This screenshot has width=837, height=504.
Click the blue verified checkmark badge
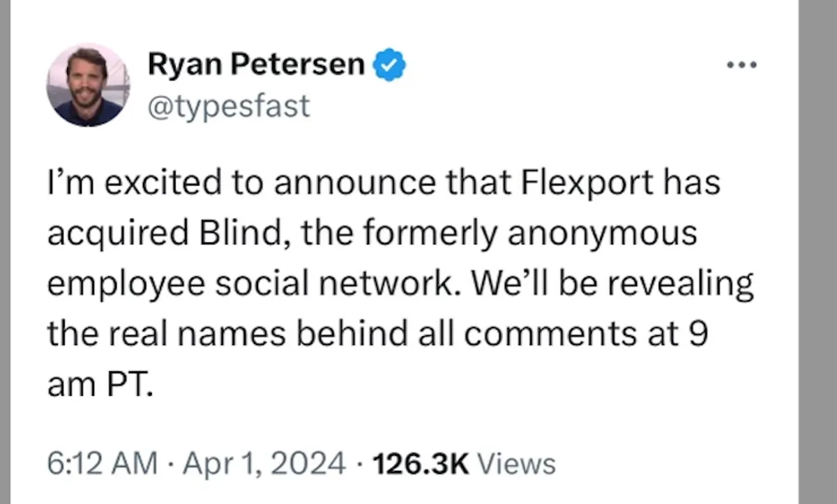pos(391,66)
